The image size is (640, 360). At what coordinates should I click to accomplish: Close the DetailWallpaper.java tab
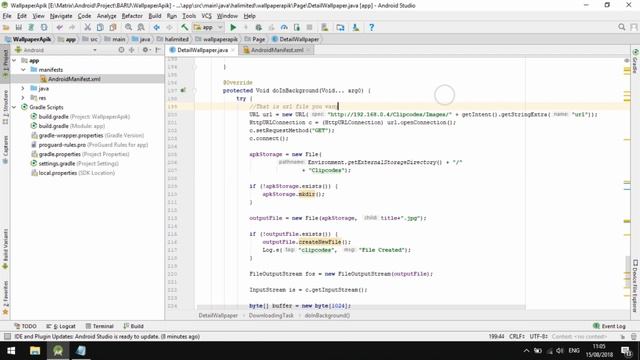coord(233,50)
